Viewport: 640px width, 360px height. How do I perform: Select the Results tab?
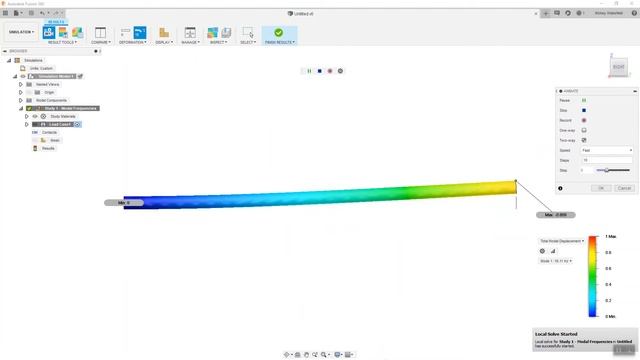pyautogui.click(x=56, y=22)
